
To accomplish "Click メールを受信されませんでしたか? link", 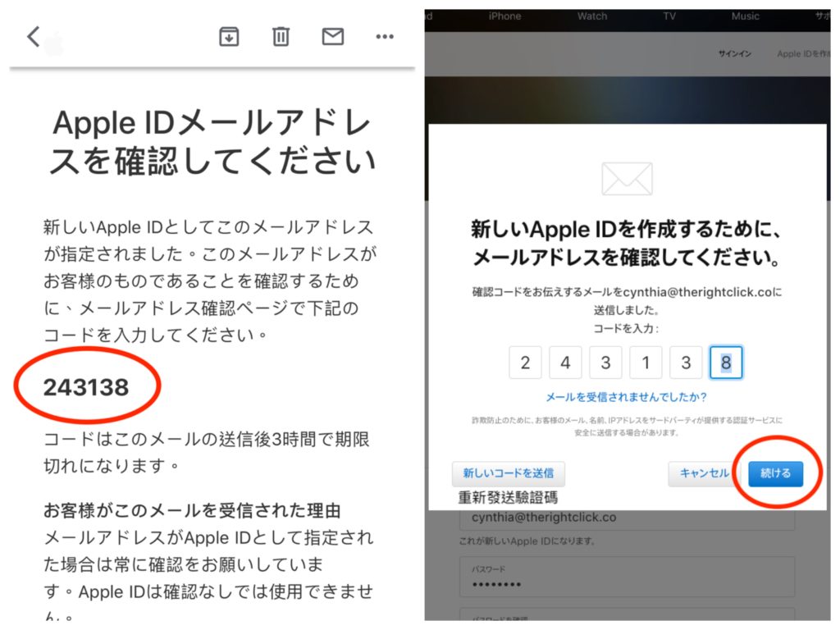I will (626, 397).
